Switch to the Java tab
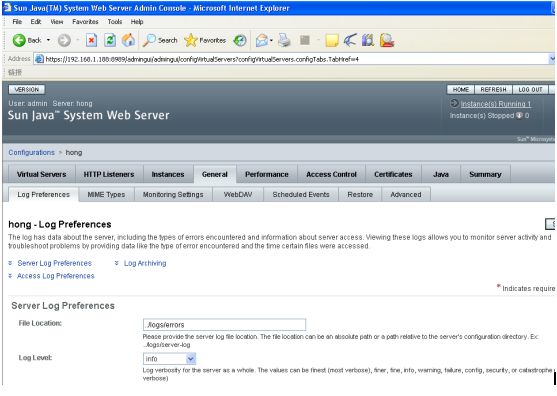Viewport: 557px width, 396px height. [x=441, y=174]
